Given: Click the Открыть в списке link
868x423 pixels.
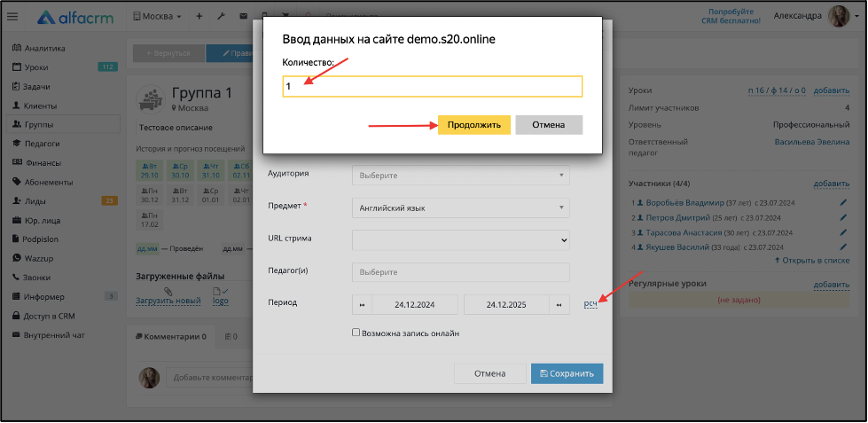Looking at the screenshot, I should pyautogui.click(x=812, y=260).
